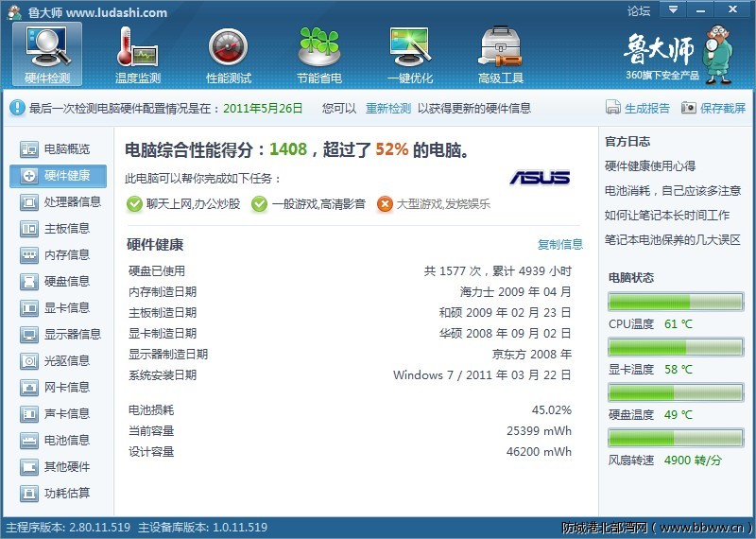
Task: Click the 电池损耗 45.02% value
Action: 552,410
